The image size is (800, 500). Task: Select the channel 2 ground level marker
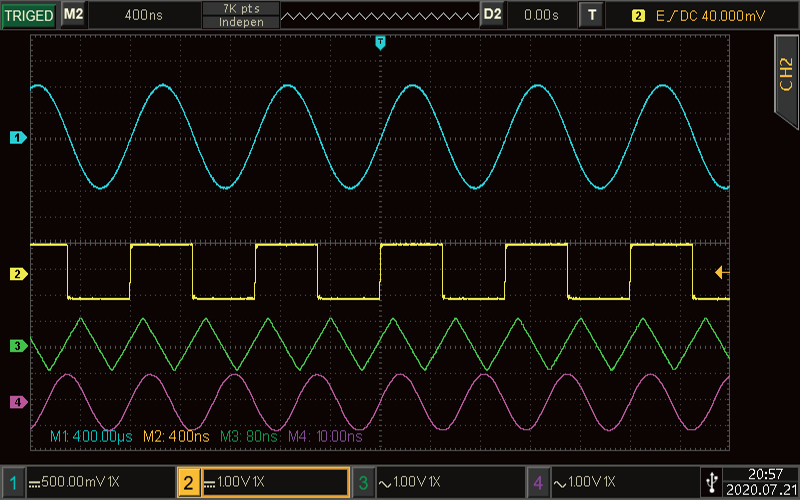pos(18,274)
